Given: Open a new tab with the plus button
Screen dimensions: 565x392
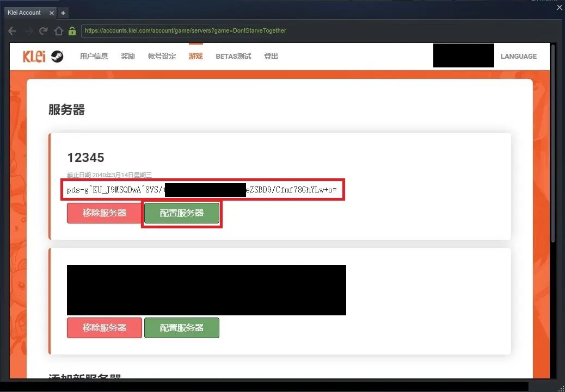Looking at the screenshot, I should (x=63, y=13).
